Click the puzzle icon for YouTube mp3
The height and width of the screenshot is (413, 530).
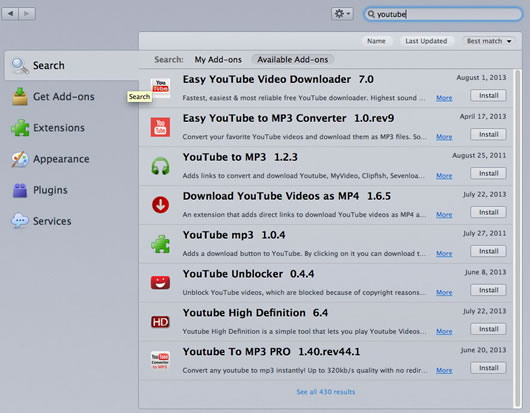pos(160,244)
